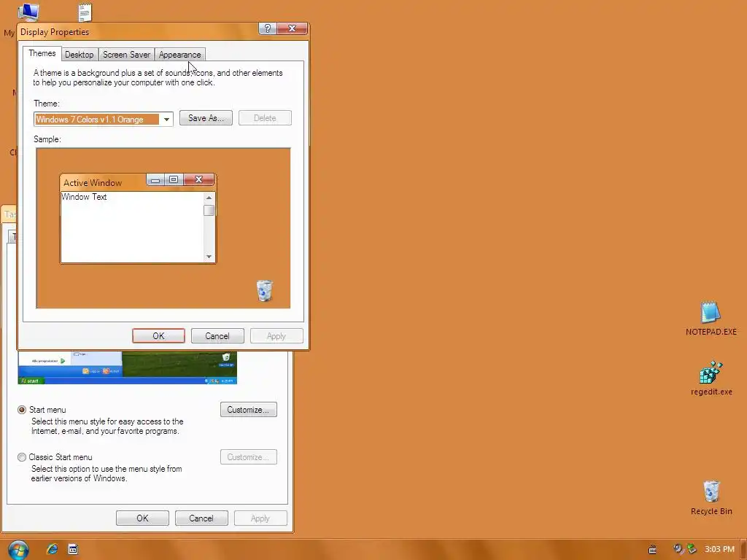
Task: Click the 3:03 PM taskbar clock
Action: [719, 549]
